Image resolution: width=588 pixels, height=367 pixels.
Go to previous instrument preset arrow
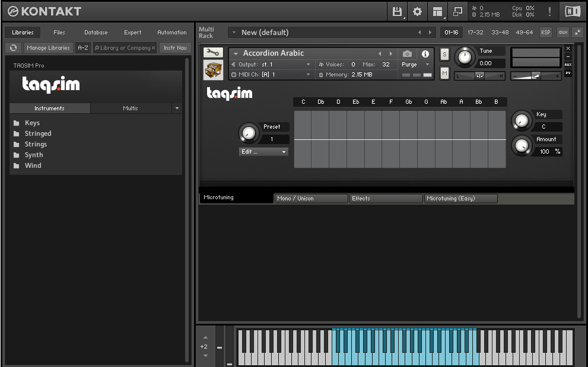(380, 53)
